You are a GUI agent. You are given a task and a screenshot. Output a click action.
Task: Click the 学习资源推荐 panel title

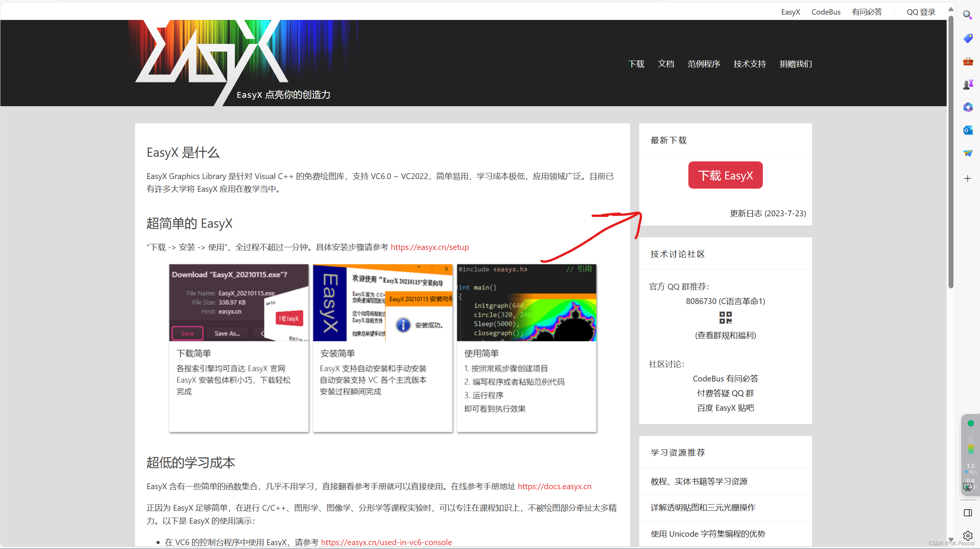(678, 452)
